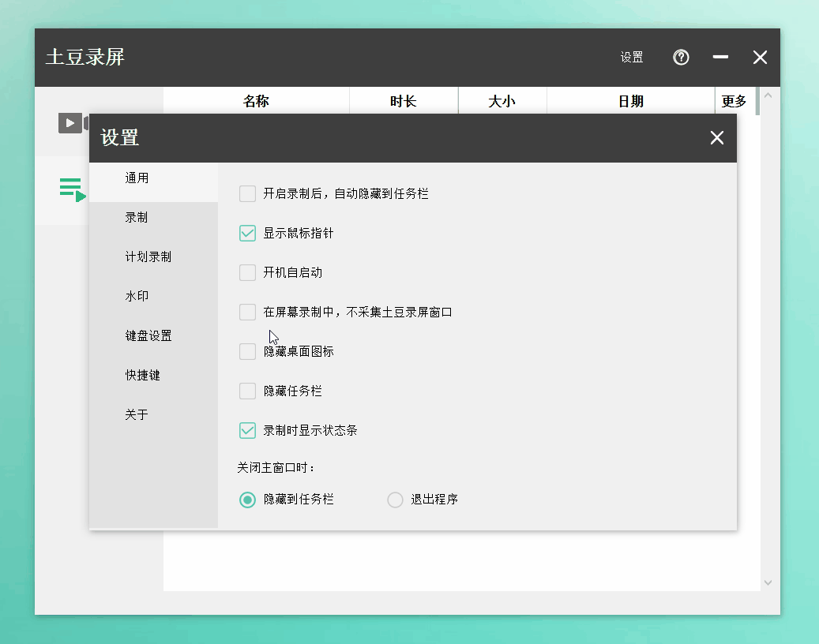Check 隐藏桌面图标 option
Screen dimensions: 819x644
coord(247,351)
